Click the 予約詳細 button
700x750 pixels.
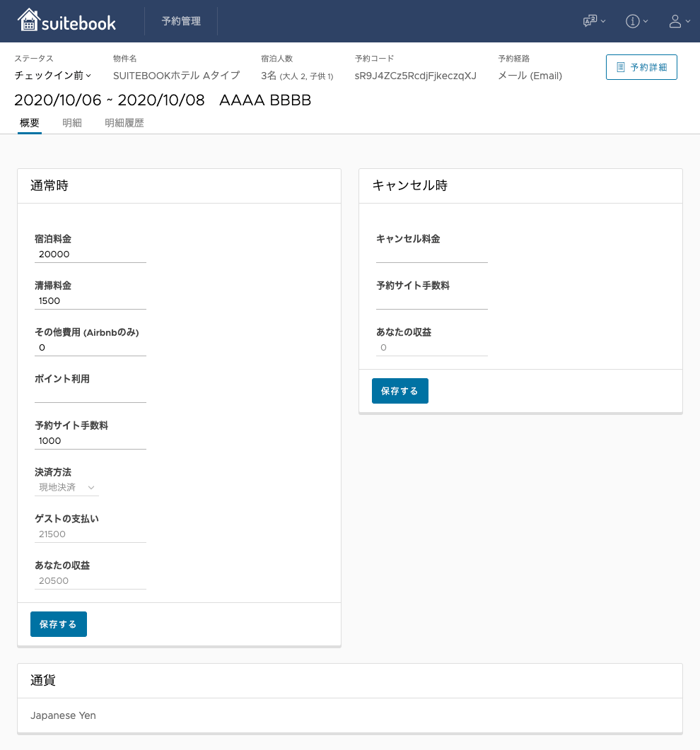point(641,67)
